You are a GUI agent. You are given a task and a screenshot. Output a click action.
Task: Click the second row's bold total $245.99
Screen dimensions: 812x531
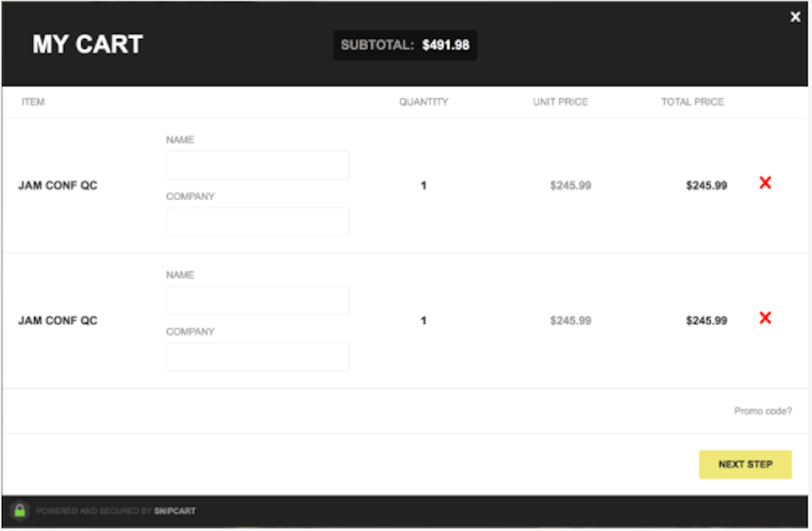[x=706, y=320]
